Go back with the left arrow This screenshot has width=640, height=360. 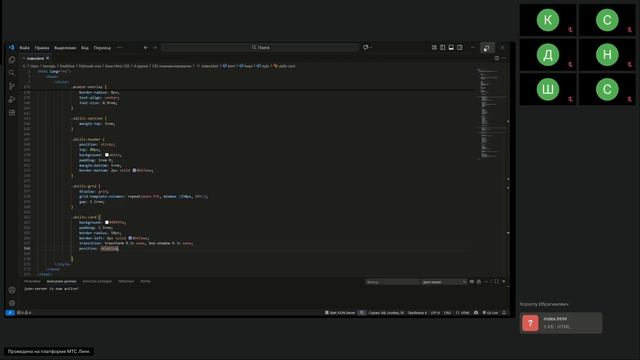pos(146,47)
